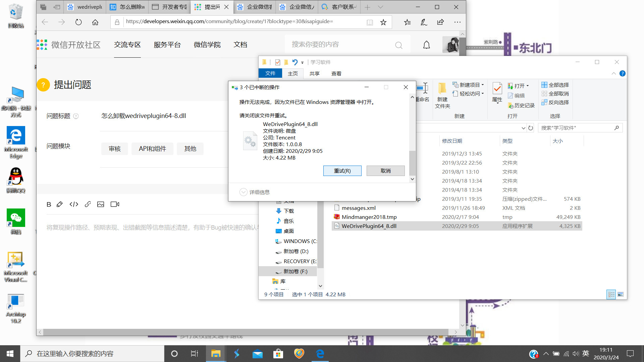Click the Edge refresh page icon

[x=78, y=22]
